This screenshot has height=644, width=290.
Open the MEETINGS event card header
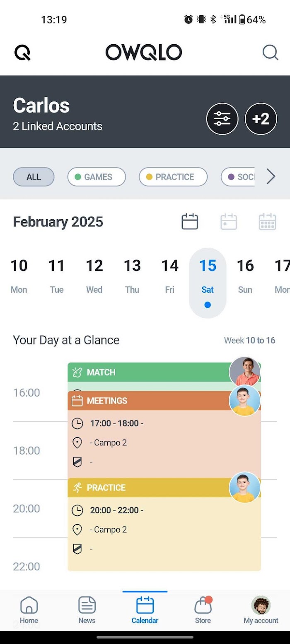click(x=149, y=401)
